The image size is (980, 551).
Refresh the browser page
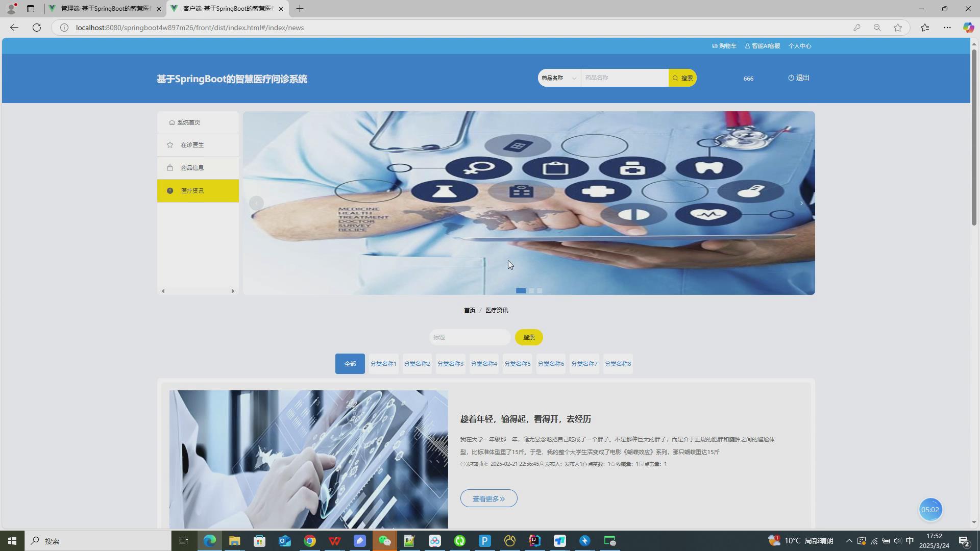click(37, 28)
